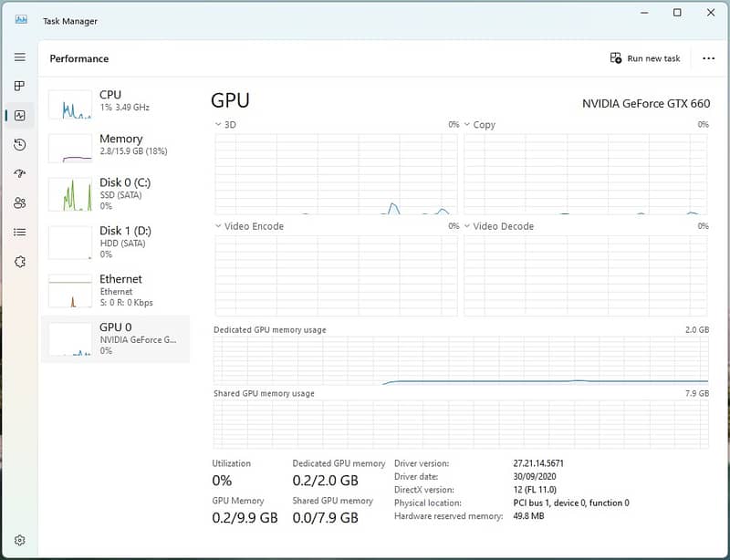Minimize the Task Manager window
Viewport: 730px width, 560px height.
coord(644,13)
